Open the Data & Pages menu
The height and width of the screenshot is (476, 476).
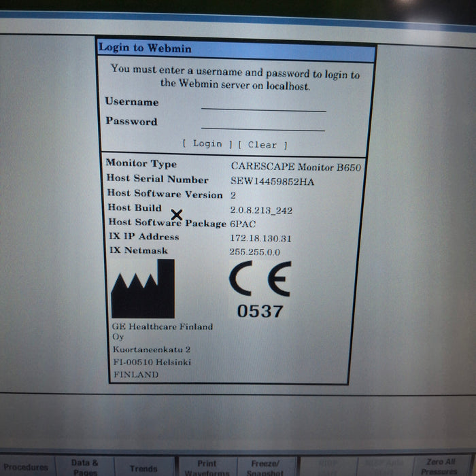coord(85,466)
